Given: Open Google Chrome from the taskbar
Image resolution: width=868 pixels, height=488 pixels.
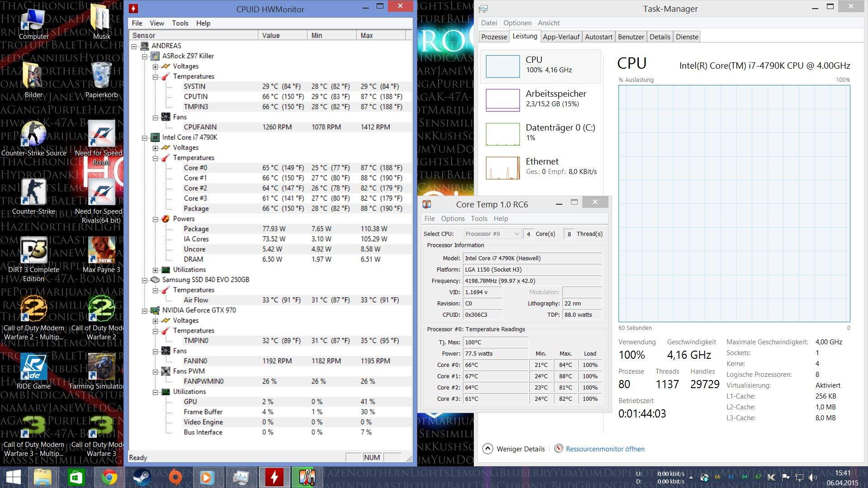Looking at the screenshot, I should point(109,477).
